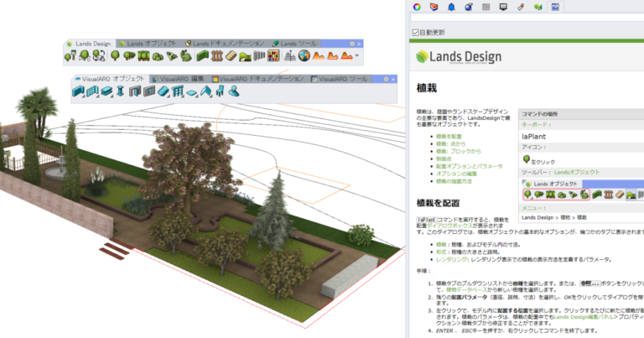Open the monitor display panel icon
Screen dimensions: 644x338
[503, 7]
